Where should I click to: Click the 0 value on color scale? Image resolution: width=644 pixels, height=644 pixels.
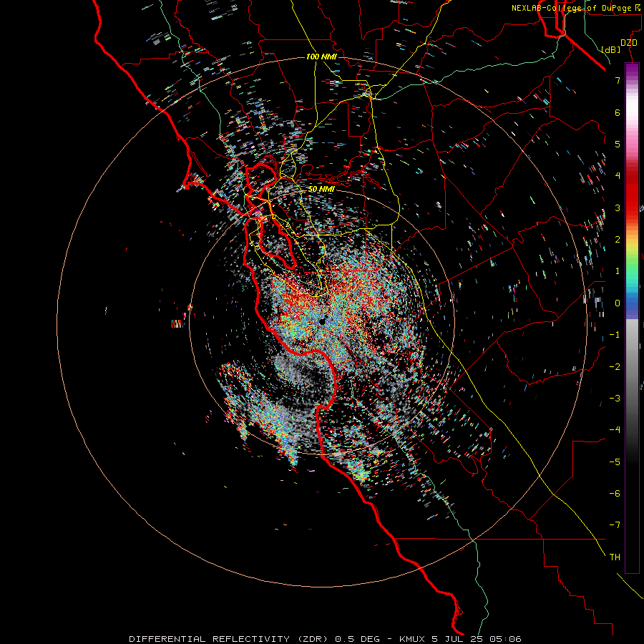618,303
